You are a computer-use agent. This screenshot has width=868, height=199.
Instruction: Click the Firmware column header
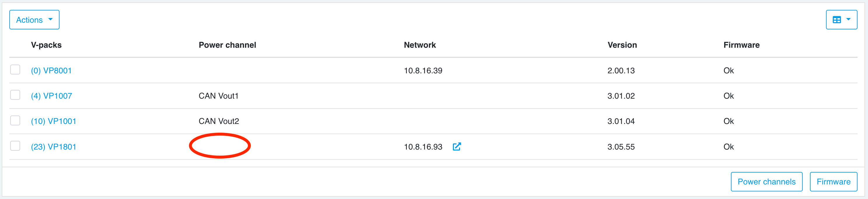coord(741,45)
